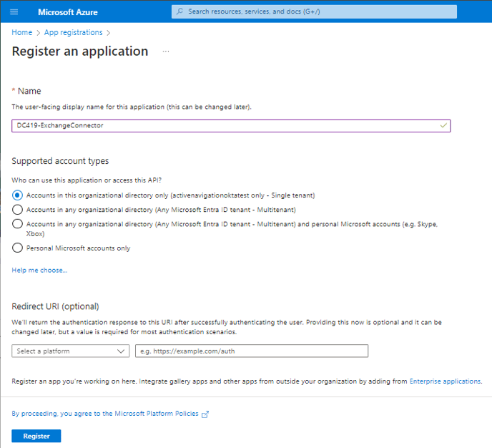Click the Register button
The image size is (492, 448).
[x=36, y=436]
